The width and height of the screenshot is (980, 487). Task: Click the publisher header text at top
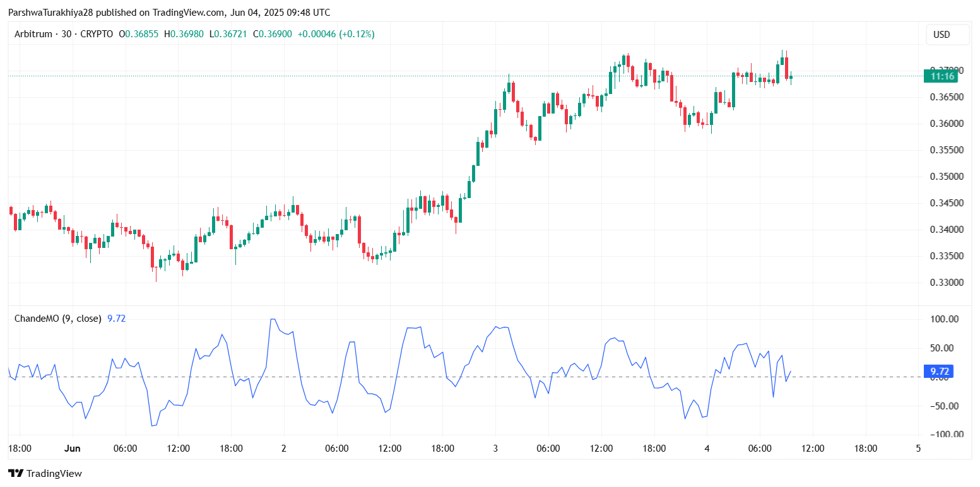tap(168, 13)
